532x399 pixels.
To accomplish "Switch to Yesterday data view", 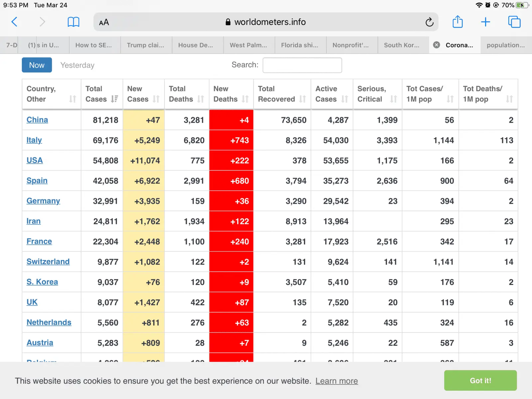I will click(x=77, y=65).
